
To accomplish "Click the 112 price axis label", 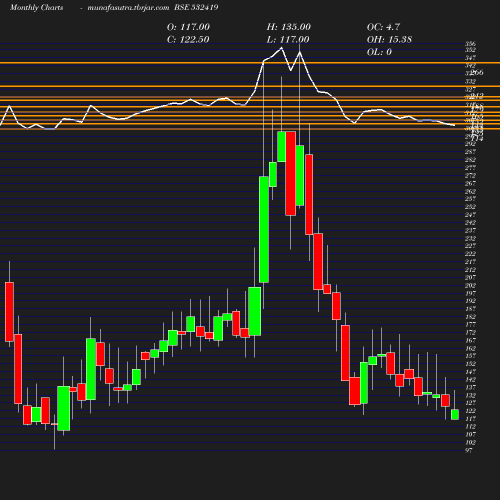I will pyautogui.click(x=470, y=426).
